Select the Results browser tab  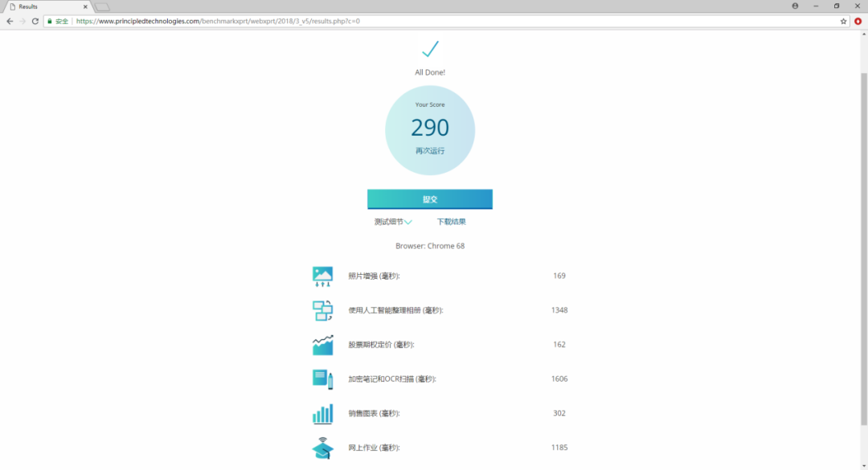pos(47,6)
